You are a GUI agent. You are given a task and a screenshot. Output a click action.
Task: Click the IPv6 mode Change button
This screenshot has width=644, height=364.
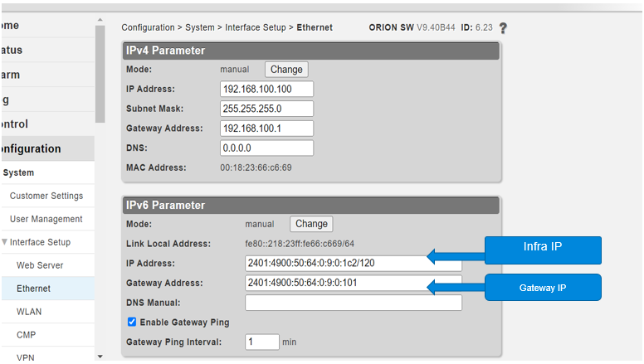pos(311,224)
